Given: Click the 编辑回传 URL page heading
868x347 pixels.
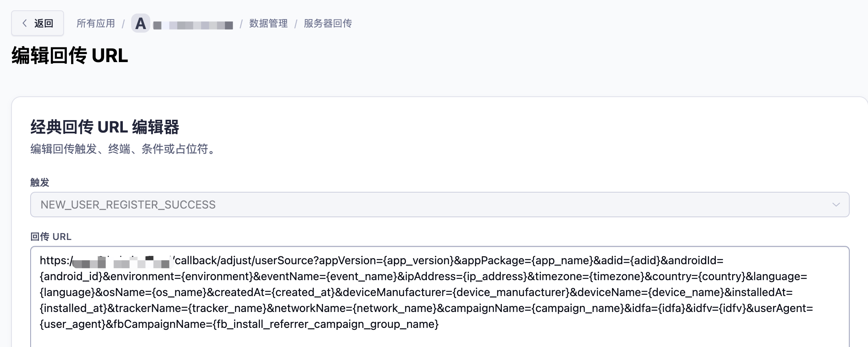Looking at the screenshot, I should pyautogui.click(x=70, y=55).
